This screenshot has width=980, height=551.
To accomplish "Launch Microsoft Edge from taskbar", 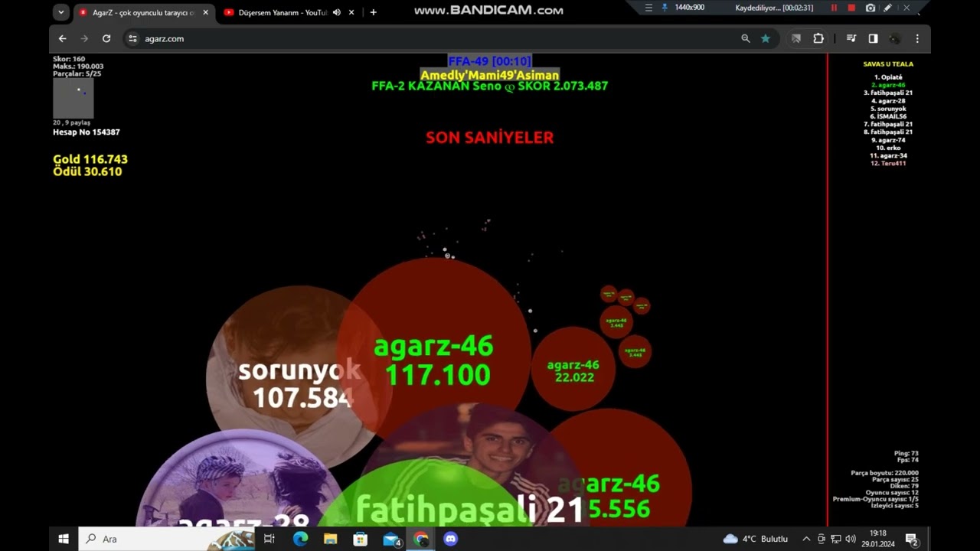I will (x=300, y=539).
